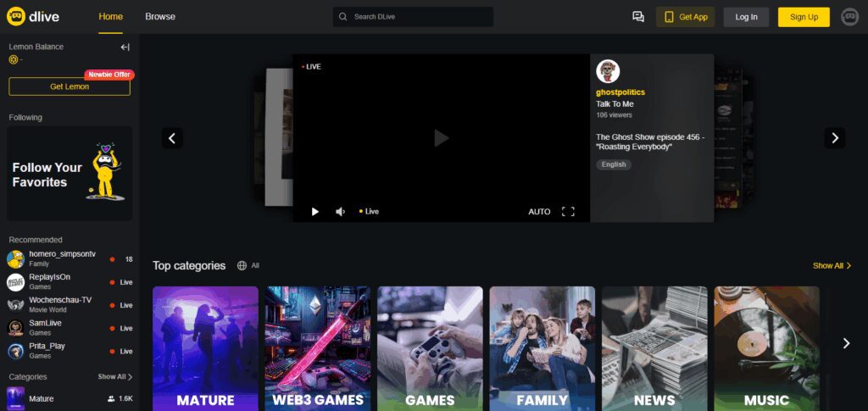
Task: Collapse the left sidebar
Action: (x=125, y=47)
